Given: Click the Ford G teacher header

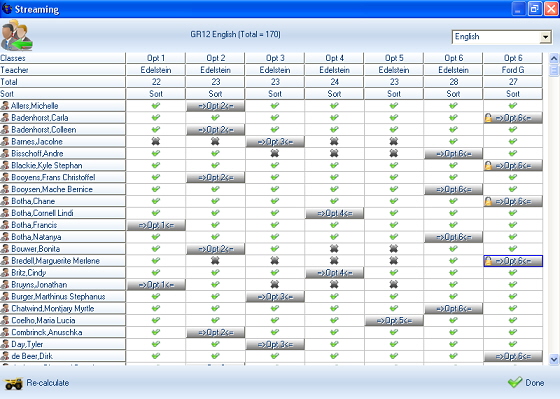Looking at the screenshot, I should (x=513, y=70).
